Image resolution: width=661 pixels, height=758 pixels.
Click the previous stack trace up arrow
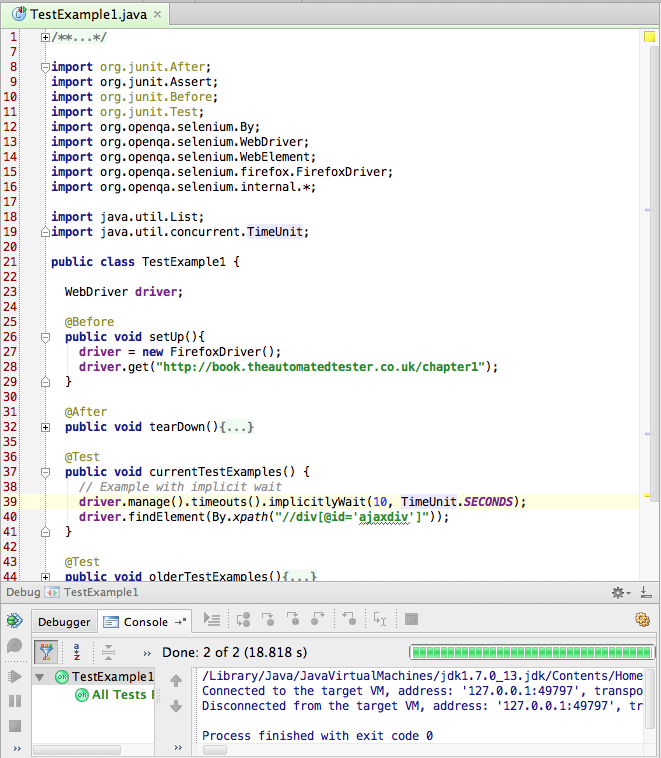pyautogui.click(x=176, y=681)
